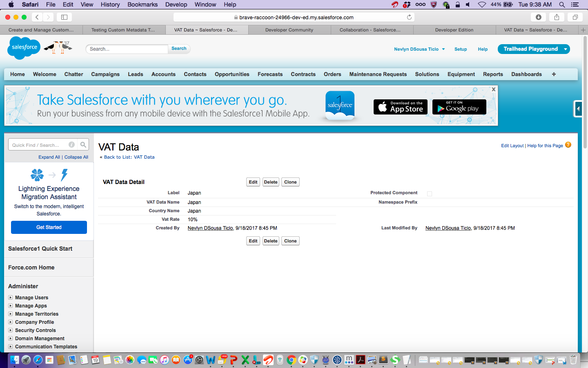Viewport: 588px width, 368px height.
Task: Open Finder from the dock
Action: (14, 360)
